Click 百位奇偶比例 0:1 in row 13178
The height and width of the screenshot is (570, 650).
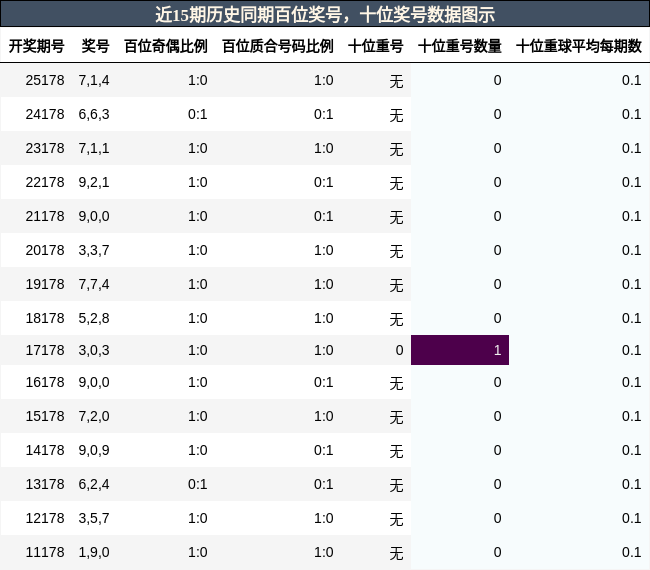coord(197,484)
